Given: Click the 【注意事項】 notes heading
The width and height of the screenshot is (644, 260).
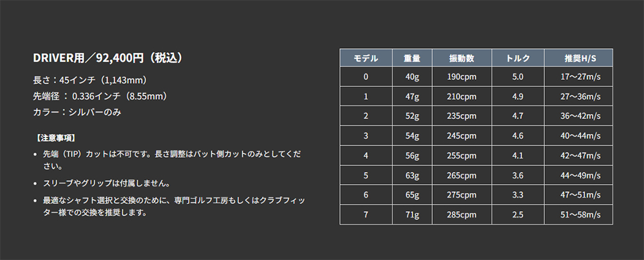Looking at the screenshot, I should click(x=55, y=138).
